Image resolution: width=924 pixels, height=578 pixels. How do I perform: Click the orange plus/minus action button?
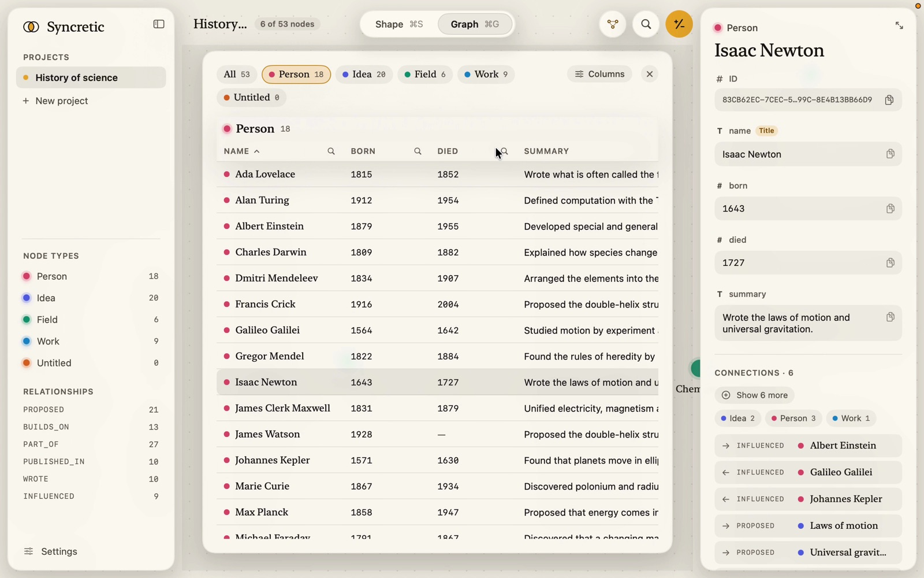click(679, 24)
